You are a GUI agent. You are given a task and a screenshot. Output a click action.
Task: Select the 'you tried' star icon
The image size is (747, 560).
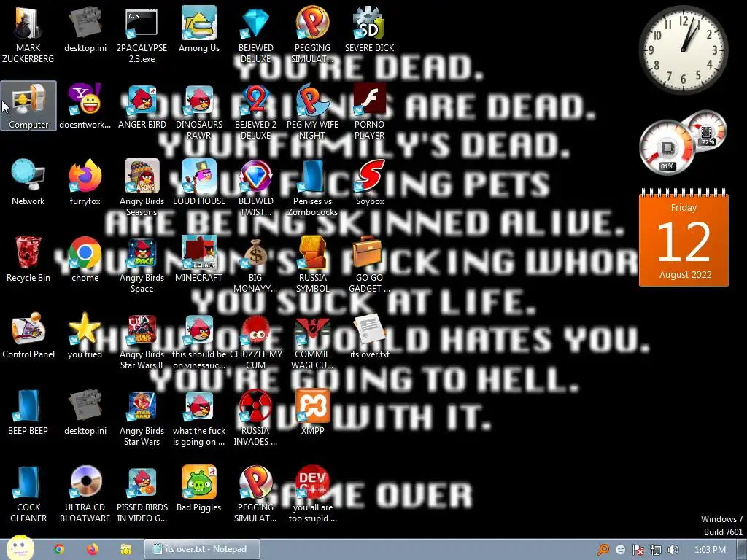click(85, 335)
